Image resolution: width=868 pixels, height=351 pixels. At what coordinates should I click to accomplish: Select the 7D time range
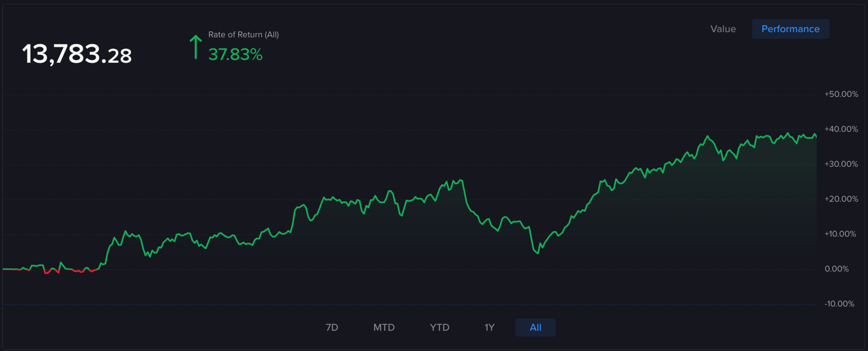[x=332, y=327]
